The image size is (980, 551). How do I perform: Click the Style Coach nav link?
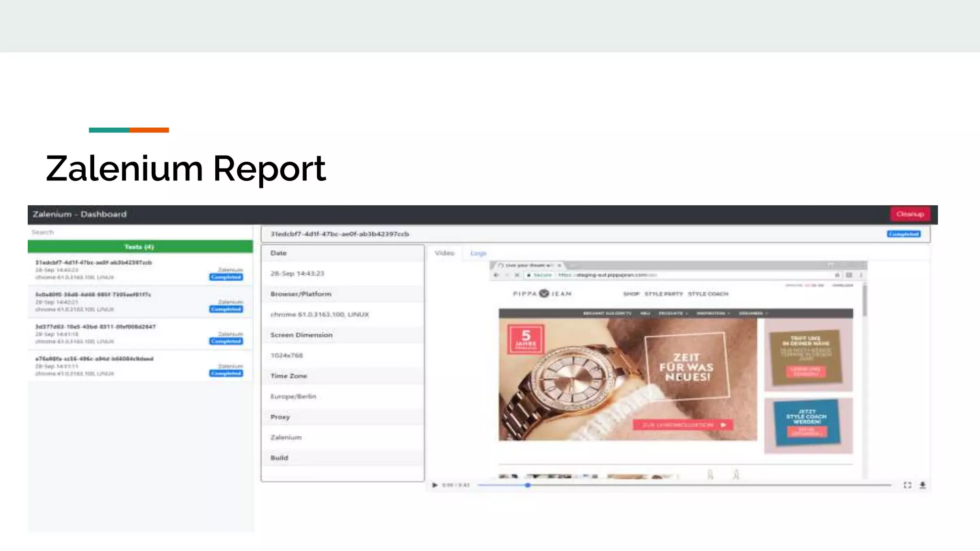(708, 294)
